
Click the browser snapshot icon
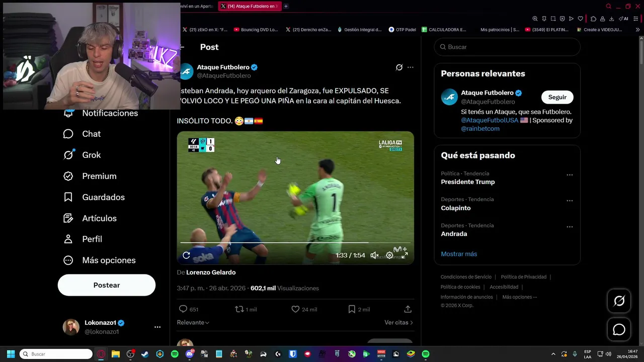[x=553, y=19]
